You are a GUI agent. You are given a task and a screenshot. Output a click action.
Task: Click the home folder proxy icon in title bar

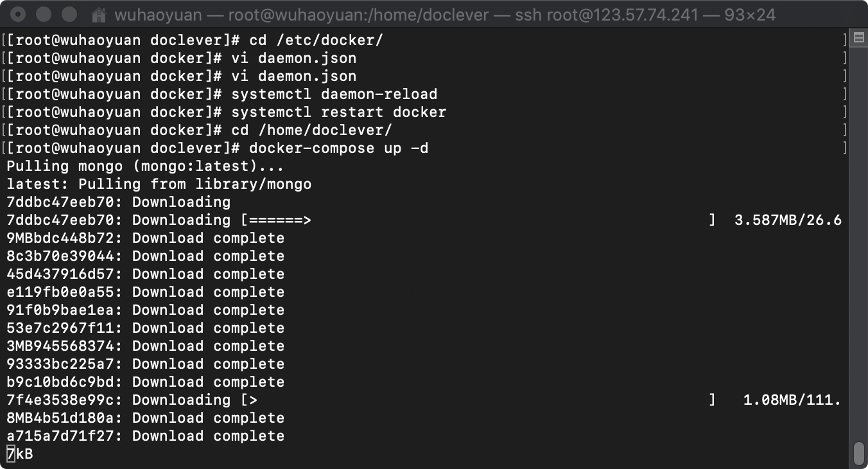(x=98, y=14)
